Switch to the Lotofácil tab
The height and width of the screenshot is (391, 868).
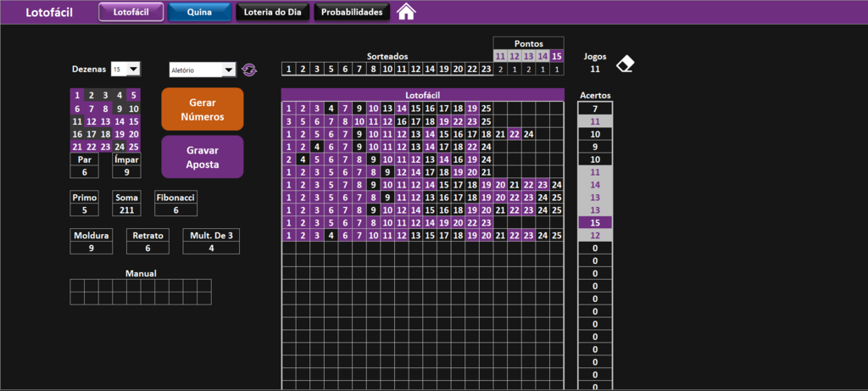coord(131,12)
